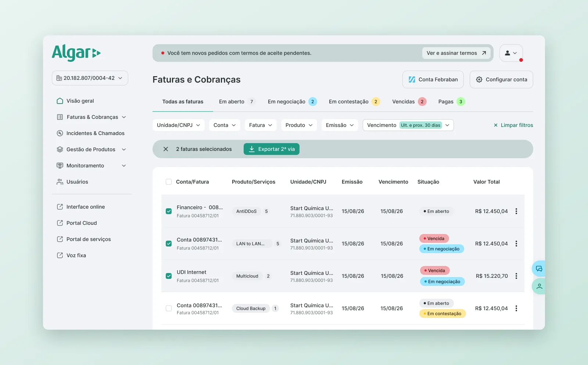The image size is (588, 365).
Task: Check the Cloud Backup row checkbox
Action: 169,308
